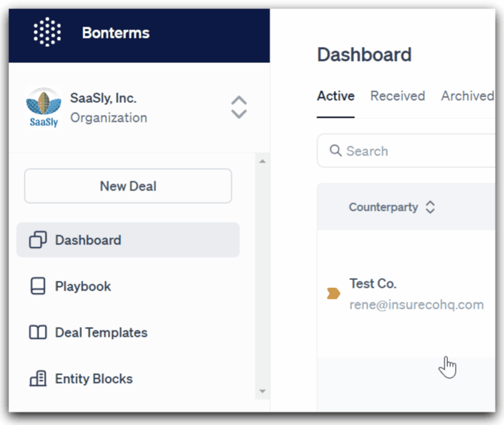Click the Search input field

click(x=406, y=151)
